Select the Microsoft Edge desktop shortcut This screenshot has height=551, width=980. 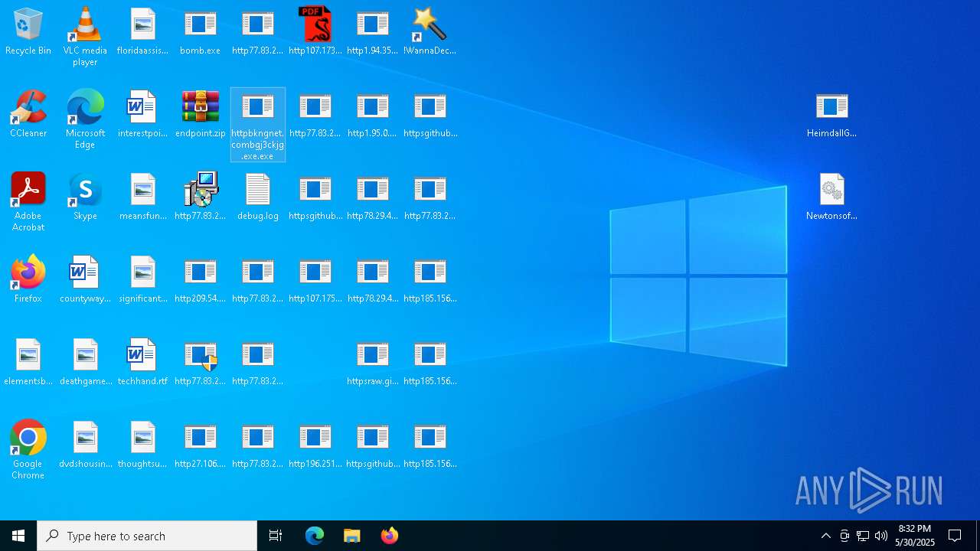click(85, 119)
